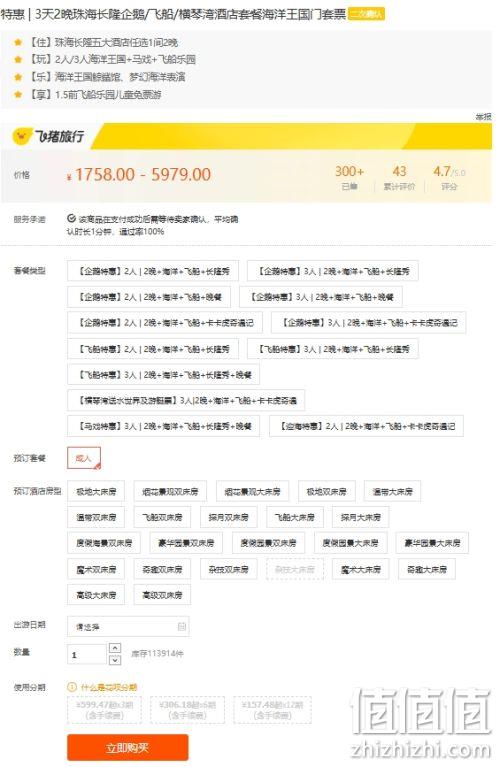Pick 【迎海特惠】2人 package option
This screenshot has width=500, height=767.
point(366,426)
